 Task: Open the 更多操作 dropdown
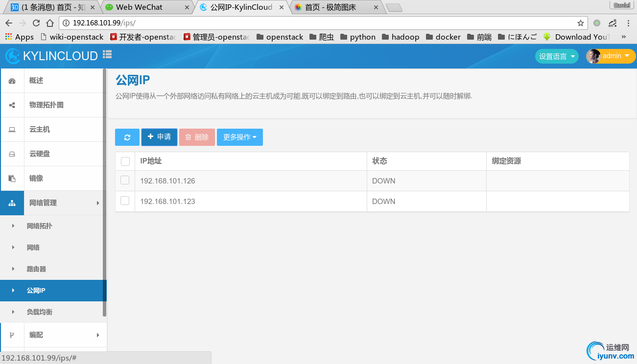click(240, 137)
